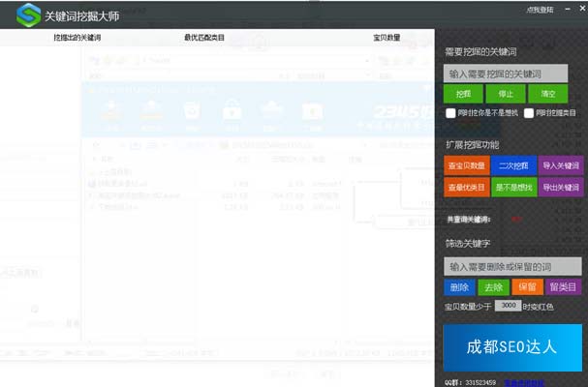The image size is (588, 387).
Task: Click the green 去除 button
Action: (x=493, y=287)
